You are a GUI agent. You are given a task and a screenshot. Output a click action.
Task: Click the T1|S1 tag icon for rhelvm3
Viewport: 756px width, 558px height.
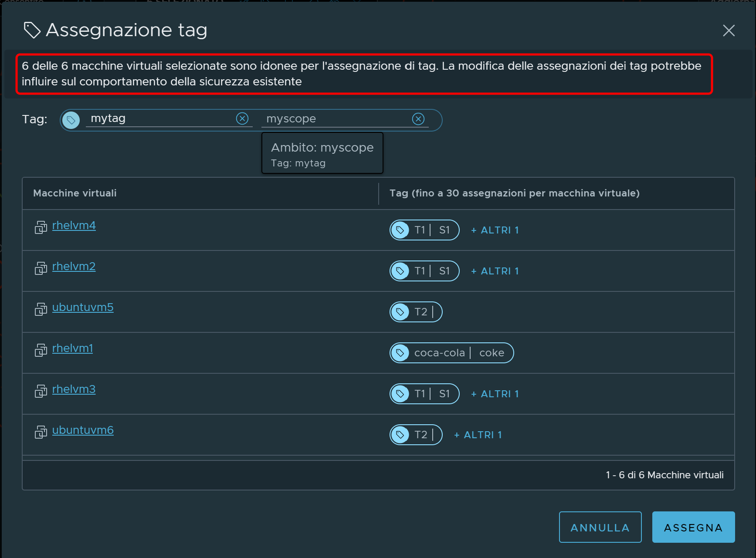(400, 394)
